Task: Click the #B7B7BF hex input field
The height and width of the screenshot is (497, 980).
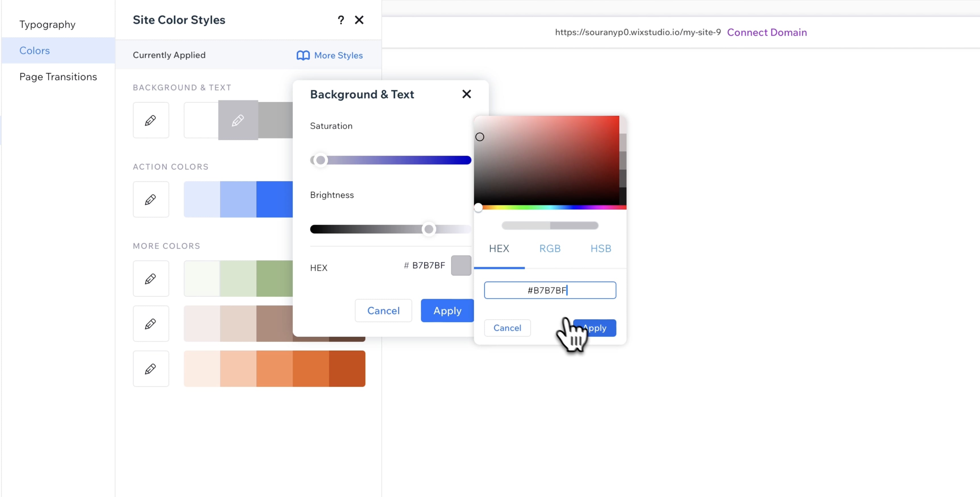Action: tap(550, 290)
